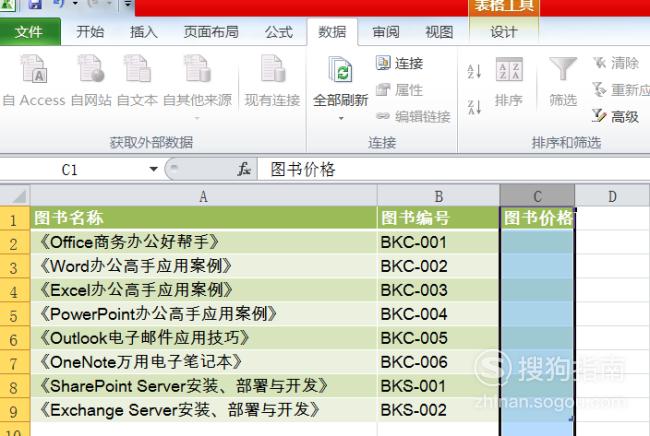Click cell BKS-001
The height and width of the screenshot is (436, 650).
tap(439, 386)
